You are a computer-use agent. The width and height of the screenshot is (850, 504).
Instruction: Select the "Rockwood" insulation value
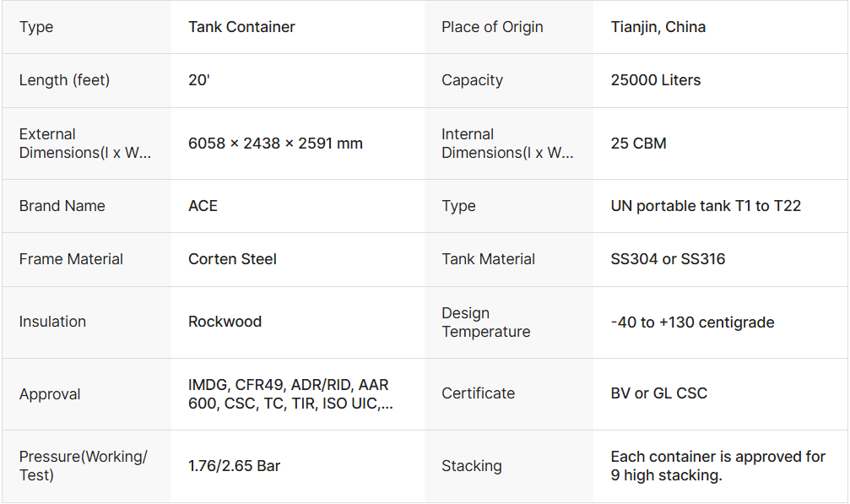pyautogui.click(x=225, y=322)
